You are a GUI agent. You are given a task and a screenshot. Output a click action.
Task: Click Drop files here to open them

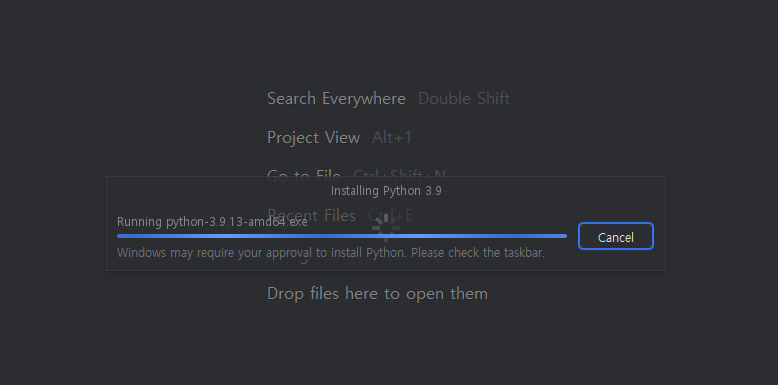pyautogui.click(x=378, y=293)
